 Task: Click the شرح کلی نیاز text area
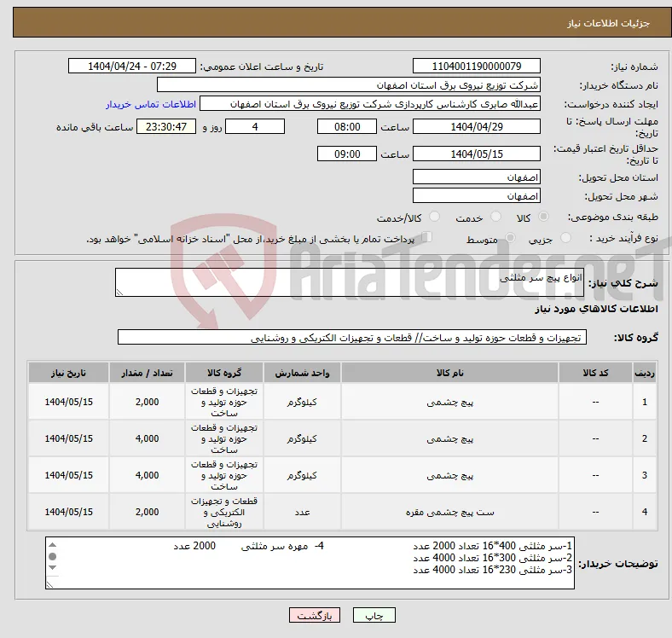[350, 282]
